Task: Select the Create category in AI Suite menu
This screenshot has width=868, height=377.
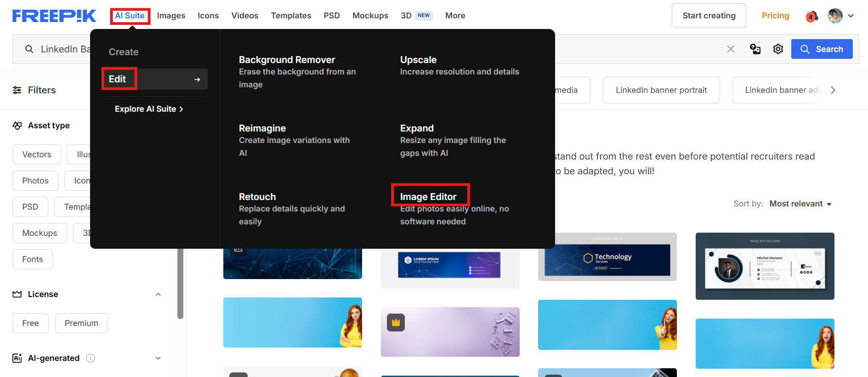Action: pyautogui.click(x=124, y=52)
